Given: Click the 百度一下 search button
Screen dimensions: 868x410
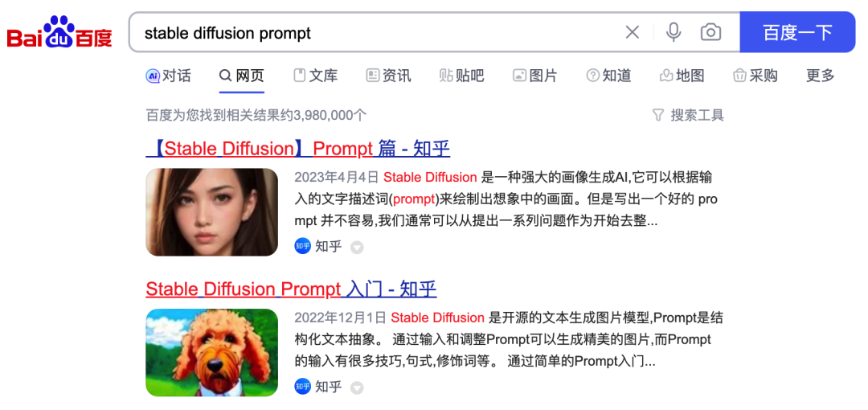Looking at the screenshot, I should tap(798, 32).
